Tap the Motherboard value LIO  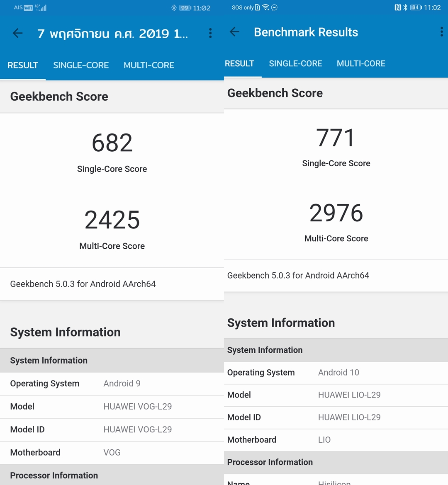[324, 440]
